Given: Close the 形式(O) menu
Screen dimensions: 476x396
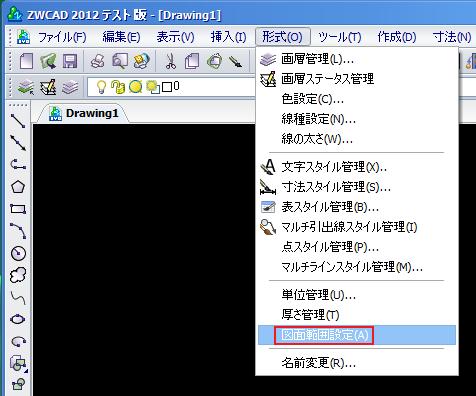Looking at the screenshot, I should click(x=283, y=37).
